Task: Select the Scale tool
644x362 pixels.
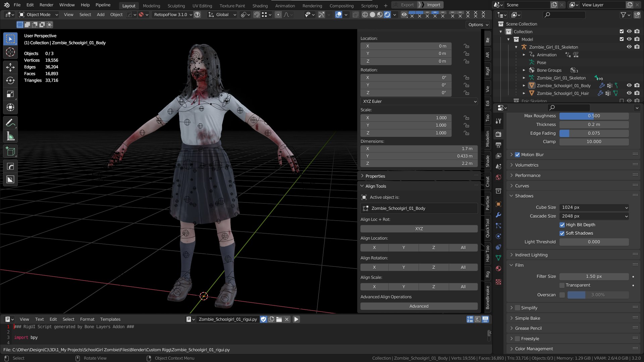Action: pos(10,94)
